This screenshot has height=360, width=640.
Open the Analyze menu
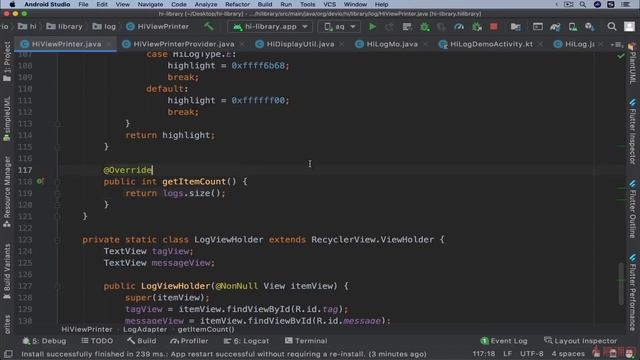[x=206, y=4]
